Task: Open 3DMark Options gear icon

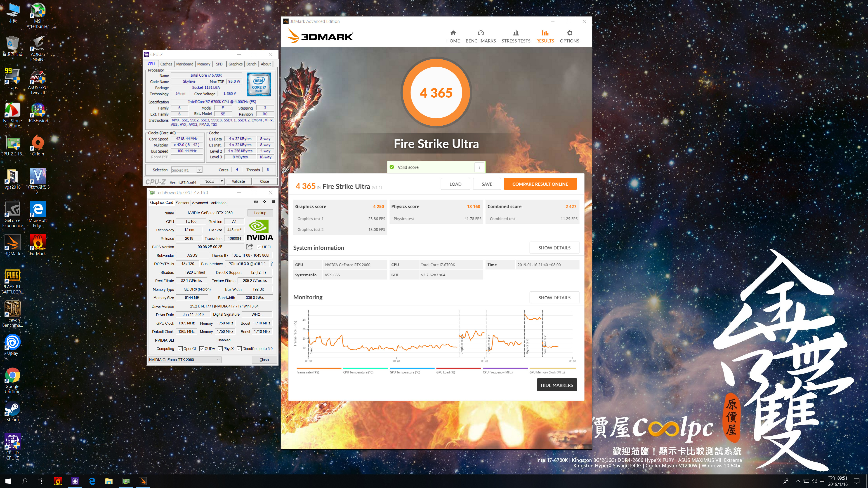Action: click(569, 33)
